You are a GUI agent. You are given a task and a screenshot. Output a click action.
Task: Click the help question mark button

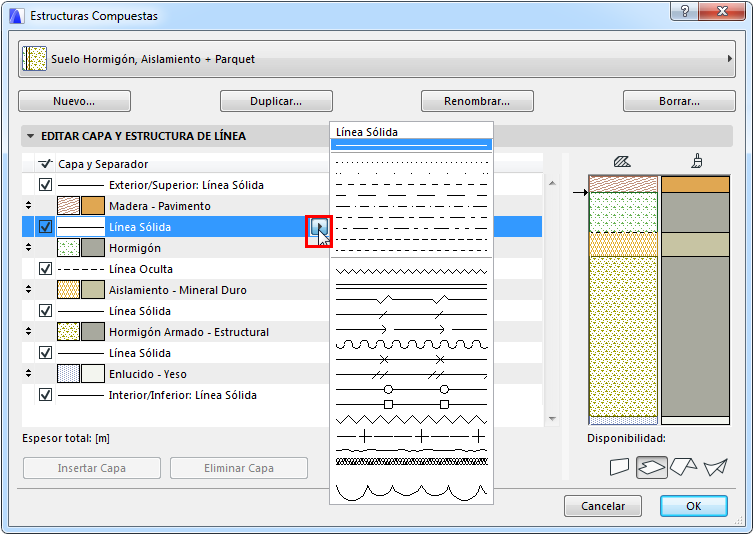coord(685,11)
